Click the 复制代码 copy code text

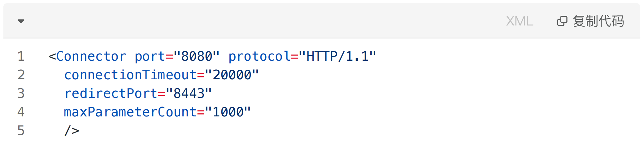tap(598, 21)
